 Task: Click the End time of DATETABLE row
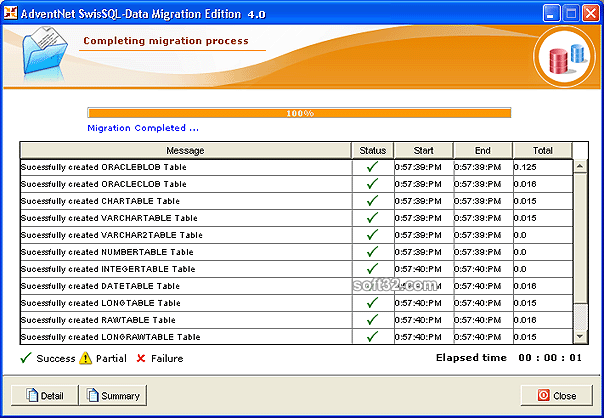pos(477,286)
